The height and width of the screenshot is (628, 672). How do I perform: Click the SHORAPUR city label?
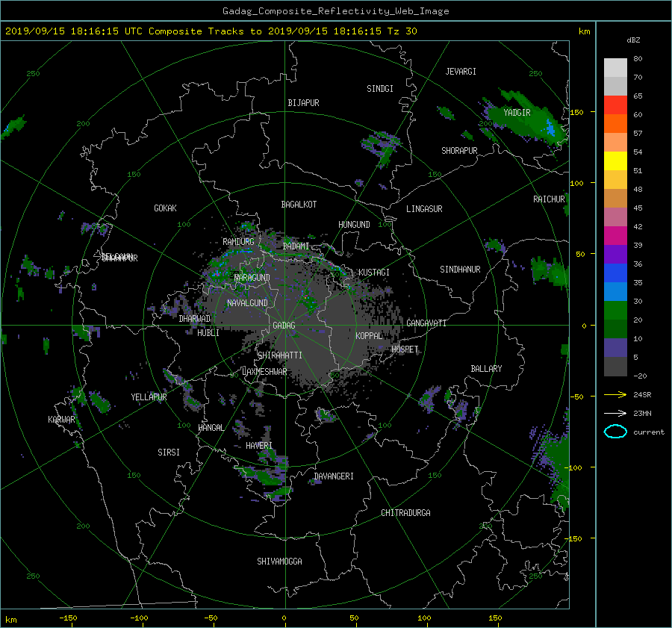459,151
